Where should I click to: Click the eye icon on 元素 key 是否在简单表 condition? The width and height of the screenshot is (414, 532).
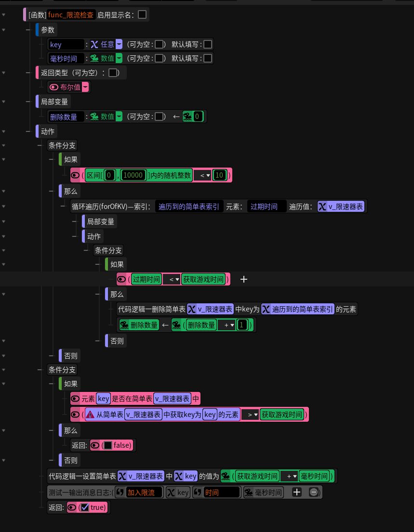tap(75, 399)
